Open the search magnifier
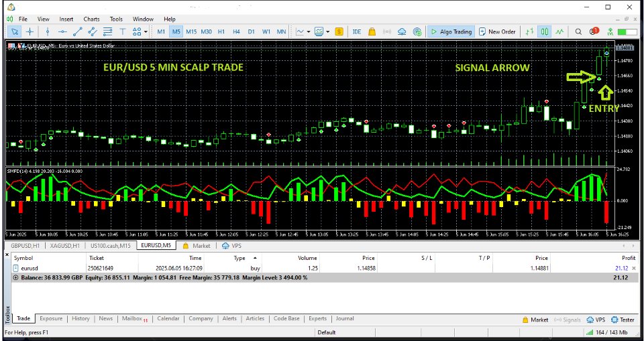This screenshot has width=644, height=341. 578,31
